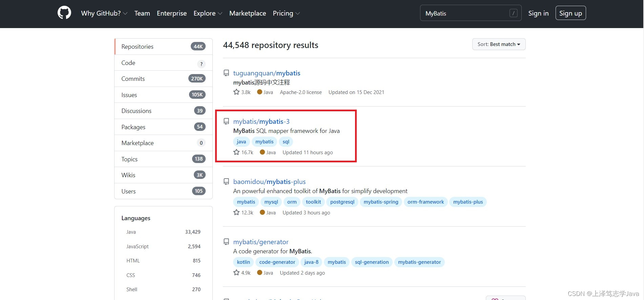Click the java topic tag under mybatis-3
Viewport: 644px width, 300px height.
tap(241, 142)
